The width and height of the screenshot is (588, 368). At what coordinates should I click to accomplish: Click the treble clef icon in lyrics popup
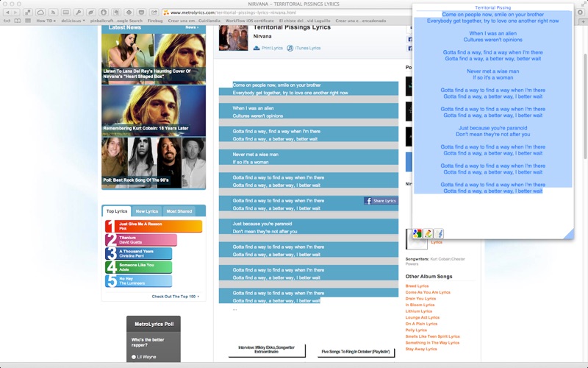point(439,233)
